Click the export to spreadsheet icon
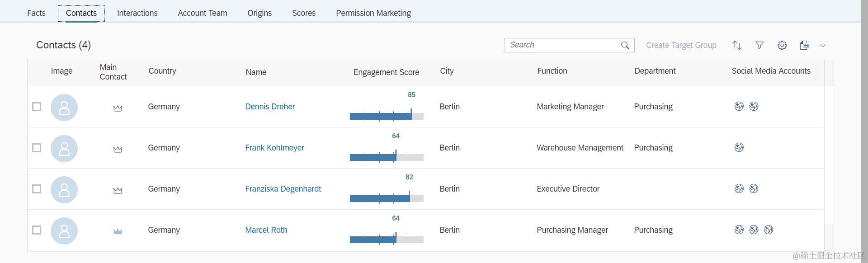Screen dimensions: 868x263 click(x=805, y=45)
